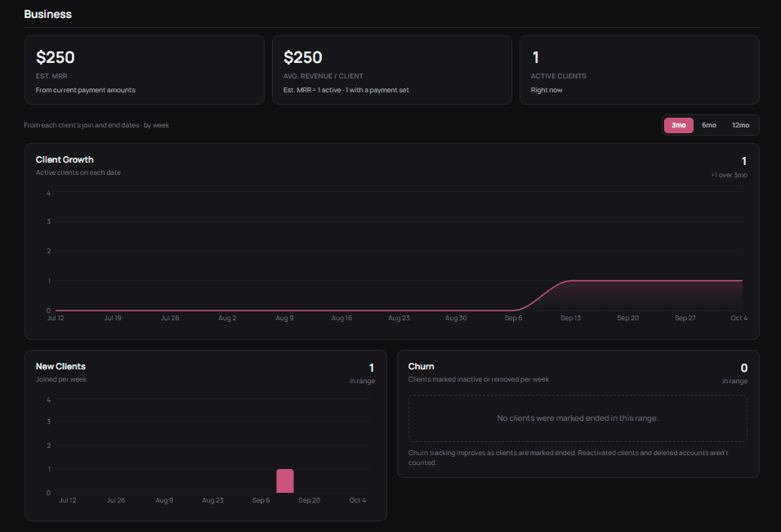Click the active clients count 1
The width and height of the screenshot is (781, 532).
(x=536, y=57)
